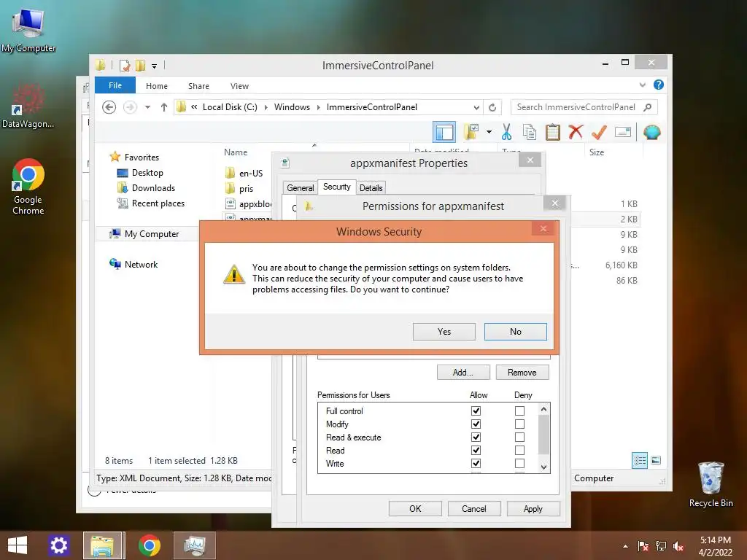Viewport: 747px width, 560px height.
Task: Open the Share ribbon tab
Action: point(198,86)
